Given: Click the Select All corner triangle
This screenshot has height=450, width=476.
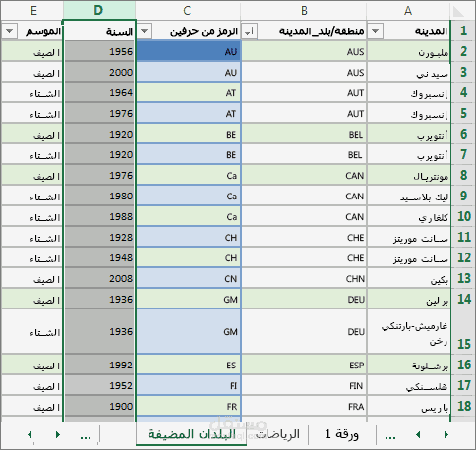Looking at the screenshot, I should (458, 12).
